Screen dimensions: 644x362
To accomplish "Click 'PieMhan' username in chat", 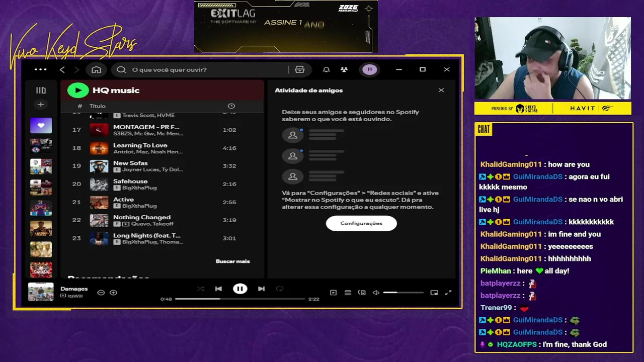I will pyautogui.click(x=496, y=271).
